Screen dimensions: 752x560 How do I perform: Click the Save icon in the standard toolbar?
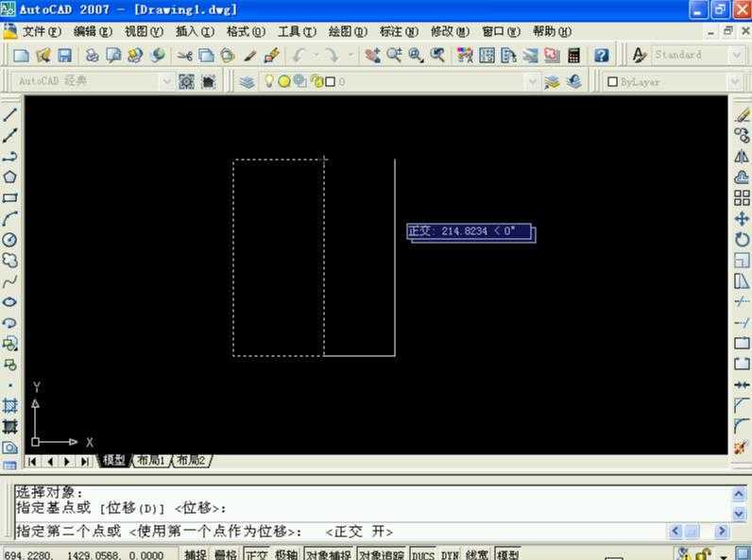[x=65, y=56]
